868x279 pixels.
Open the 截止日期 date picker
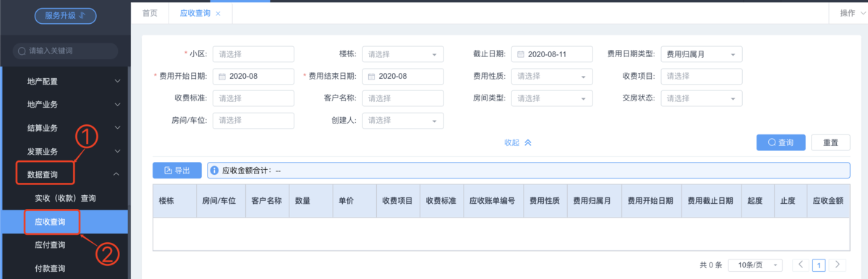coord(552,54)
